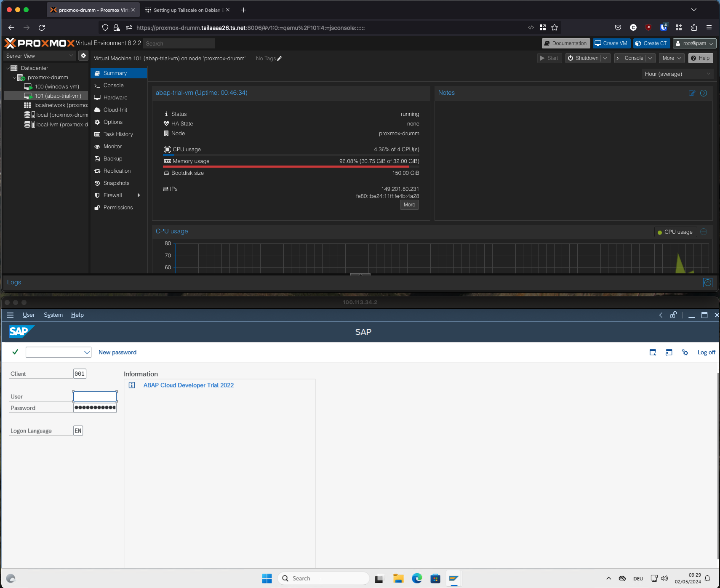Open root@pam user menu
The image size is (720, 588).
pyautogui.click(x=694, y=43)
